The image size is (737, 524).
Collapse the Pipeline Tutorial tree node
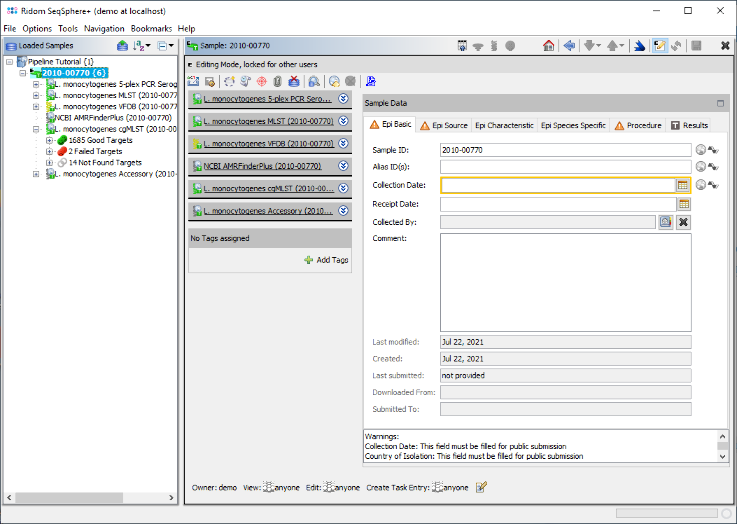point(9,62)
